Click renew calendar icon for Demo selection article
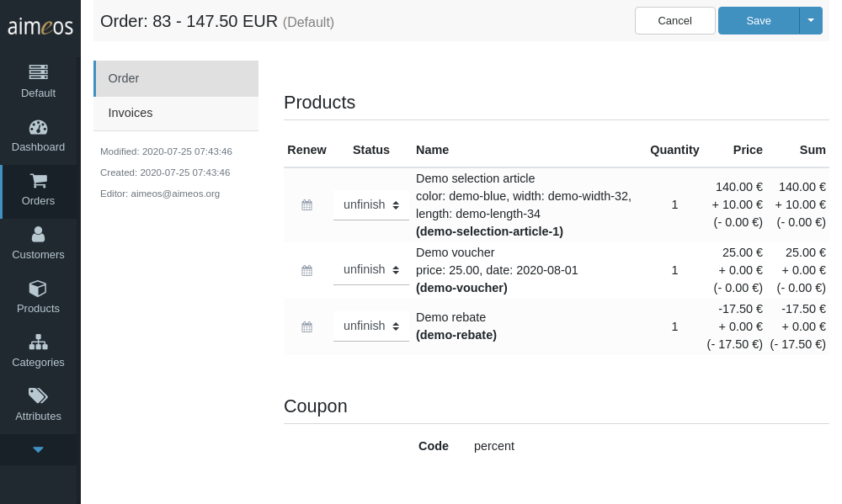 (x=306, y=205)
